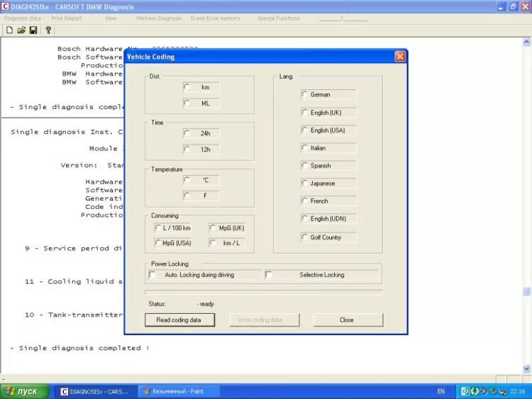Click the '11 - Cooling liquid' line

[74, 281]
